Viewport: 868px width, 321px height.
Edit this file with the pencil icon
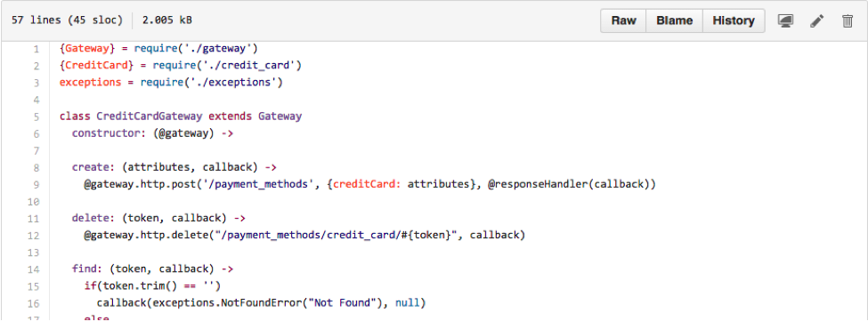click(x=816, y=21)
